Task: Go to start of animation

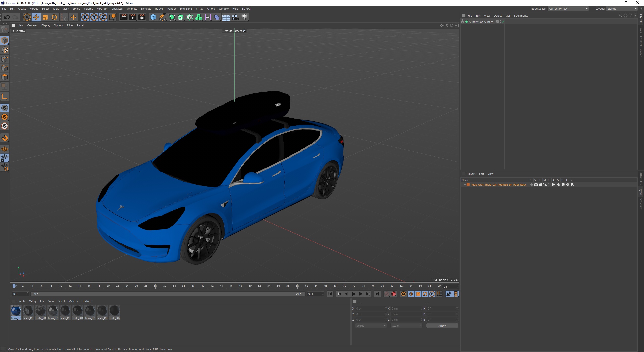Action: coord(330,294)
